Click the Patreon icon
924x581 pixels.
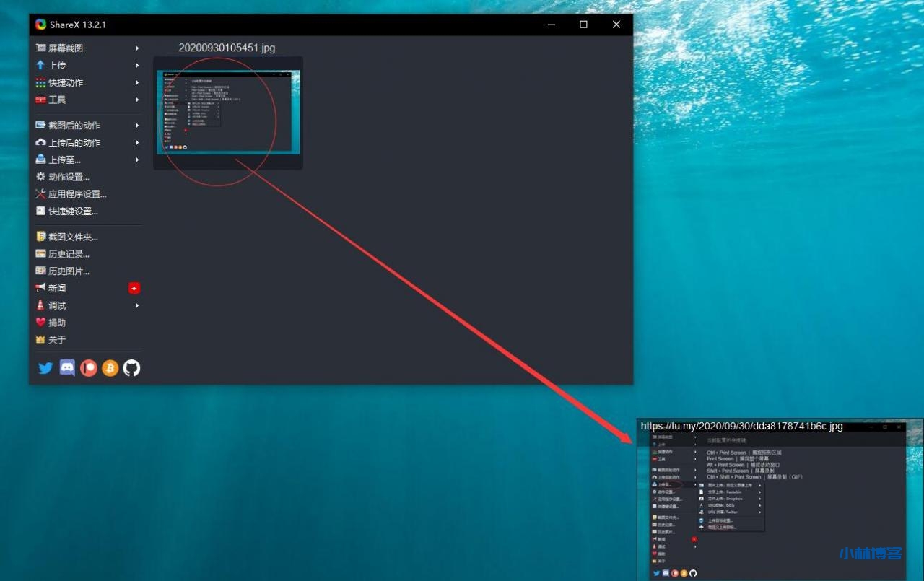89,368
